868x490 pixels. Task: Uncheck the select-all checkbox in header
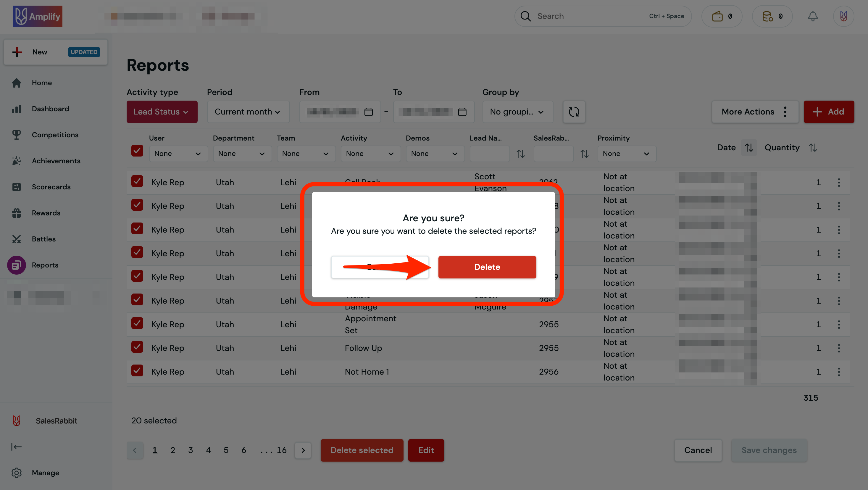pyautogui.click(x=137, y=151)
